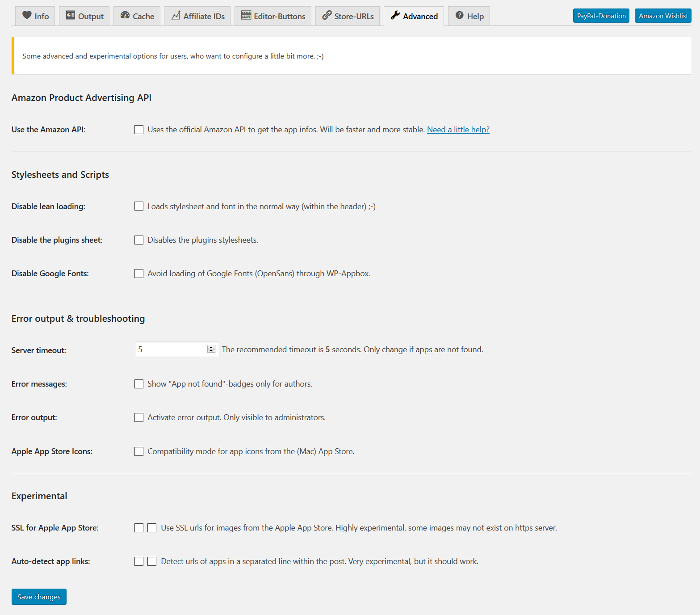Screen dimensions: 700x615
Task: Click the keyboard icon on Editor-Buttons tab
Action: point(246,15)
